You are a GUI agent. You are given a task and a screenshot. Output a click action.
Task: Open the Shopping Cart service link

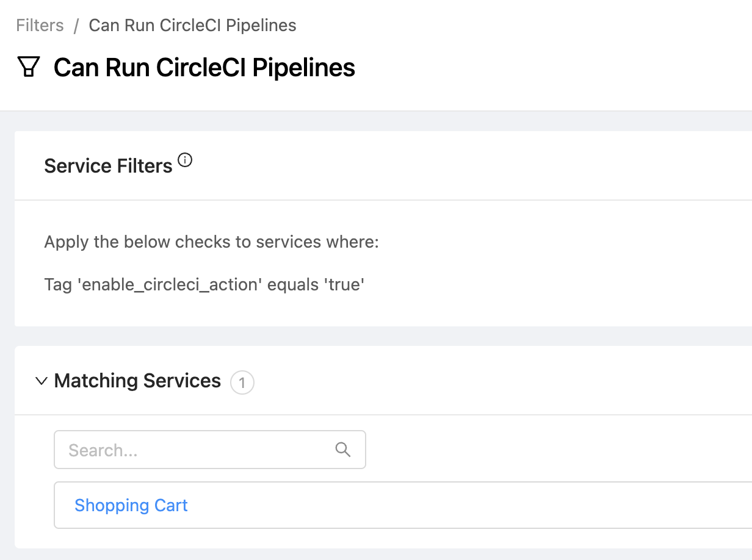[x=131, y=505]
